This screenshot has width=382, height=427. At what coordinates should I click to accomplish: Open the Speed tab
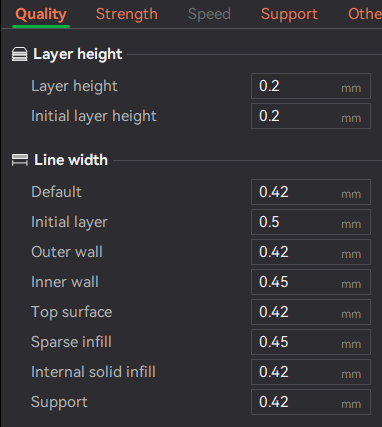[x=209, y=14]
